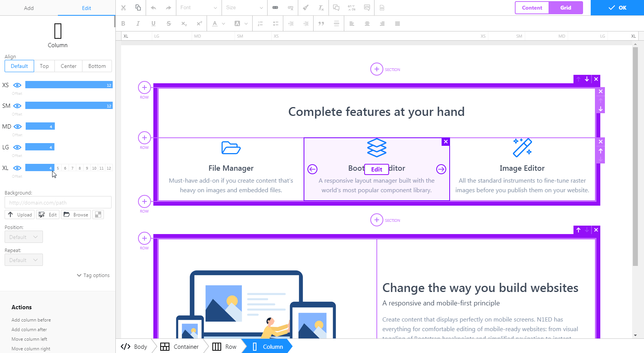Select the format painter icon
Viewport: 644px width, 353px height.
pyautogui.click(x=305, y=8)
